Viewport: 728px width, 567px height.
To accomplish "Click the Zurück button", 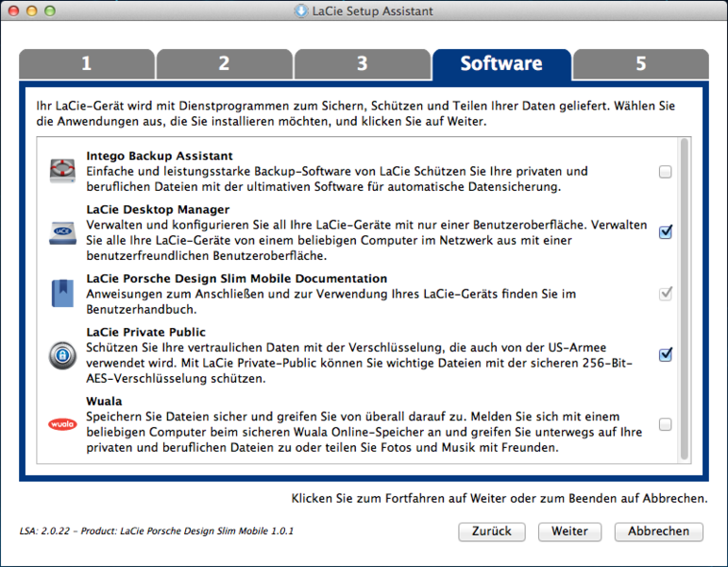I will pos(492,531).
